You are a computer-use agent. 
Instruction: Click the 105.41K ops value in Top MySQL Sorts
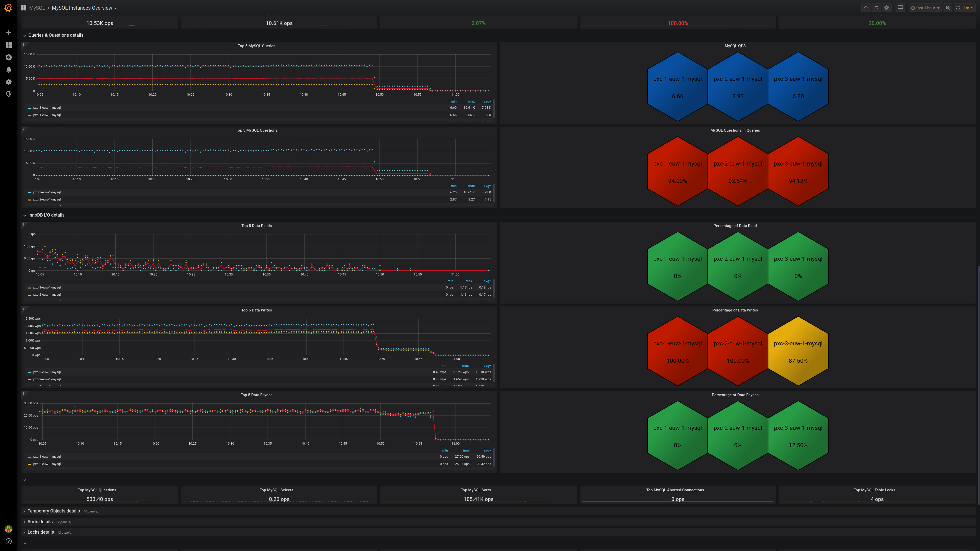[478, 499]
